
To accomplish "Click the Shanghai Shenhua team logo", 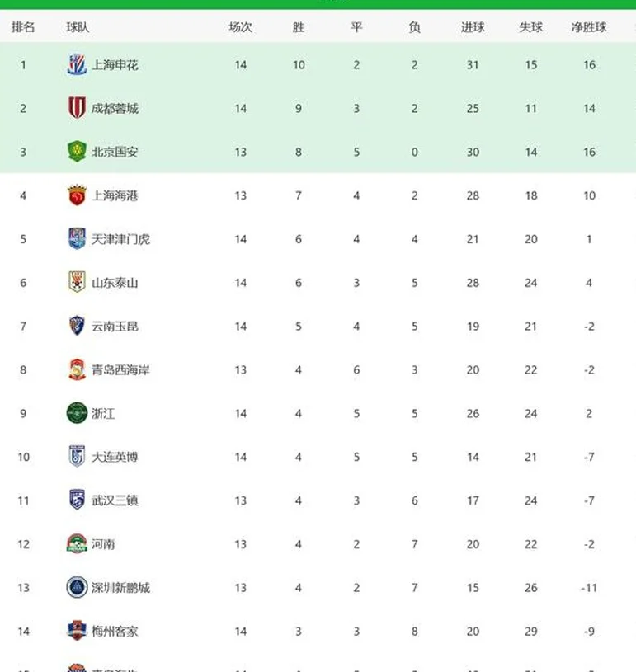I will pos(78,64).
